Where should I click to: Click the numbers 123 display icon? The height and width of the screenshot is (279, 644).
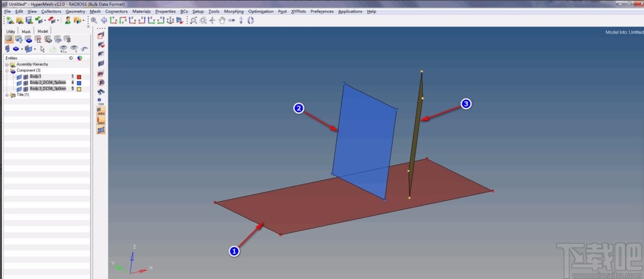tap(101, 102)
